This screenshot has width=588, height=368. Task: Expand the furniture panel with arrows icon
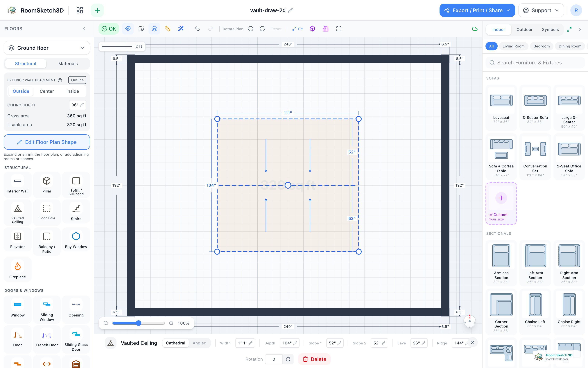pos(569,29)
